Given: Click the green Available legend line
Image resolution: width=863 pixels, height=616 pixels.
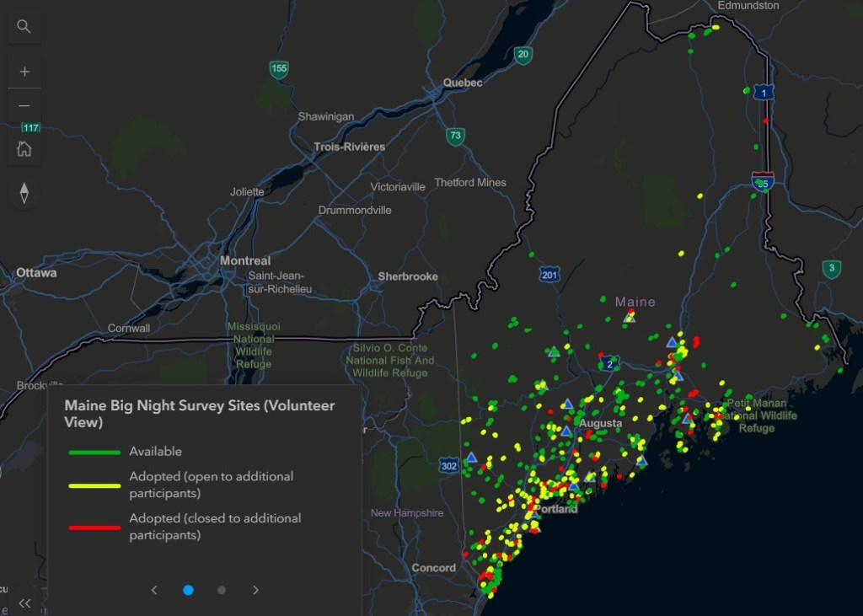Looking at the screenshot, I should tap(94, 453).
